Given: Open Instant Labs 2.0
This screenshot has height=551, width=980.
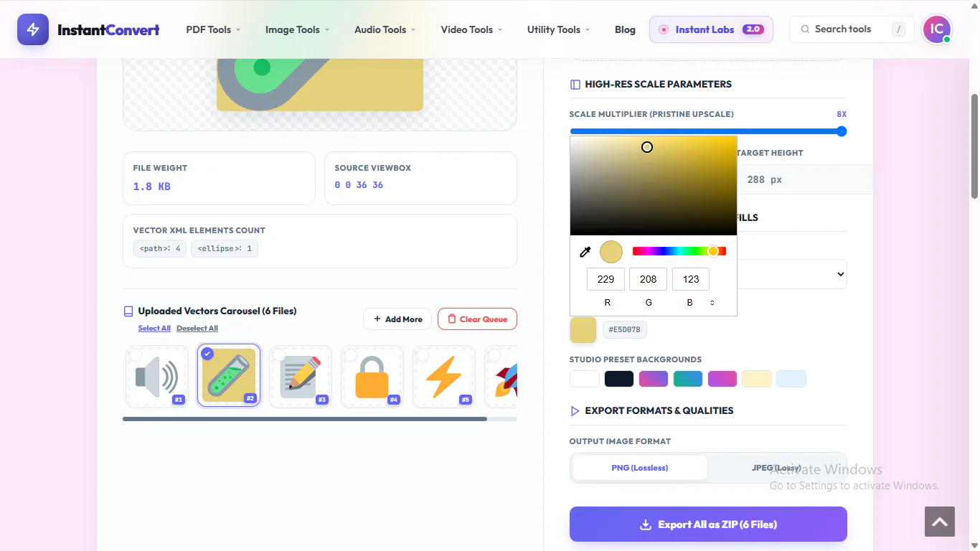Looking at the screenshot, I should coord(711,29).
